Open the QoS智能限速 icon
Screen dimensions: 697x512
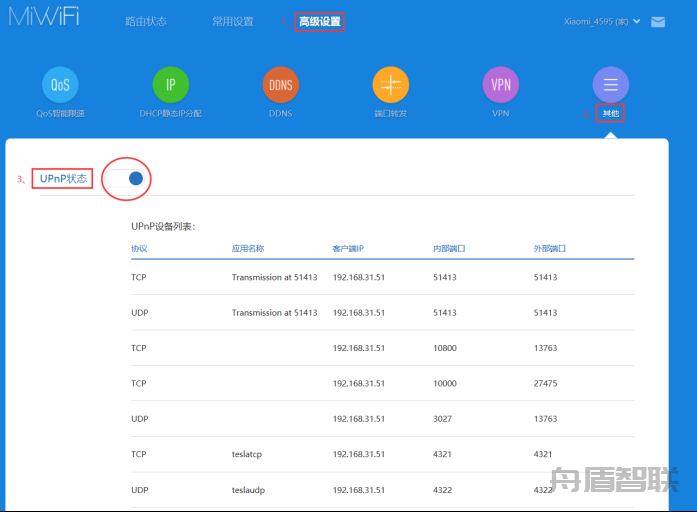tap(60, 85)
